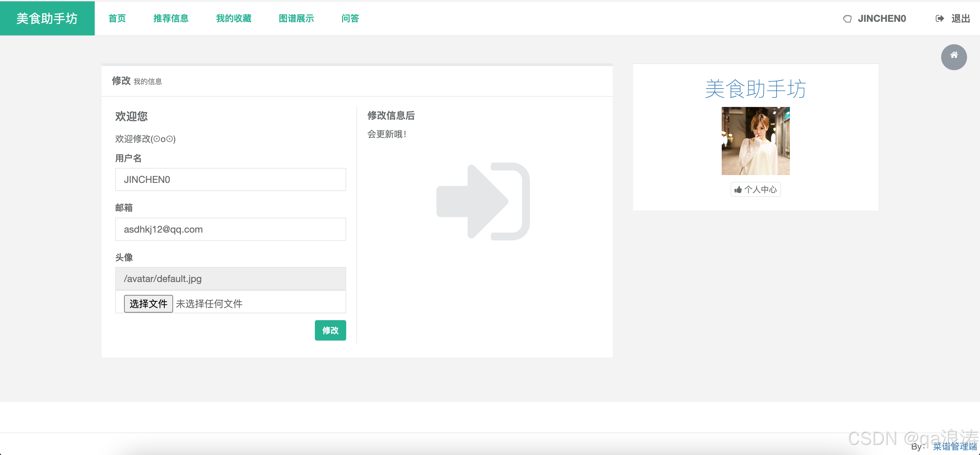Screen dimensions: 980x455
Task: Focus the 邮箱 input field
Action: tap(231, 229)
